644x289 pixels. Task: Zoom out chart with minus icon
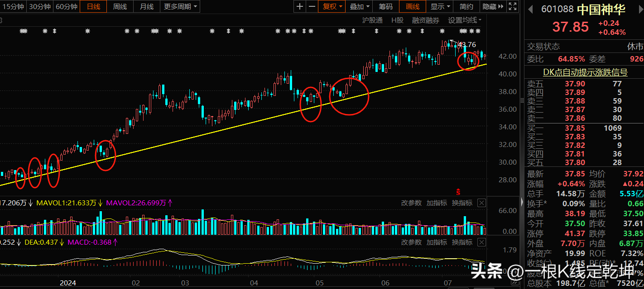(x=312, y=6)
